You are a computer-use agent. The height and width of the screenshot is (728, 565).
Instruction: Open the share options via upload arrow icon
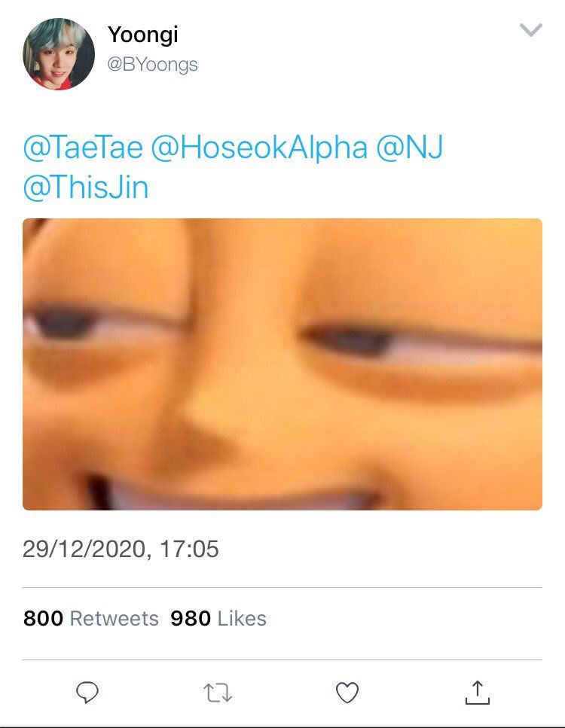click(x=477, y=693)
